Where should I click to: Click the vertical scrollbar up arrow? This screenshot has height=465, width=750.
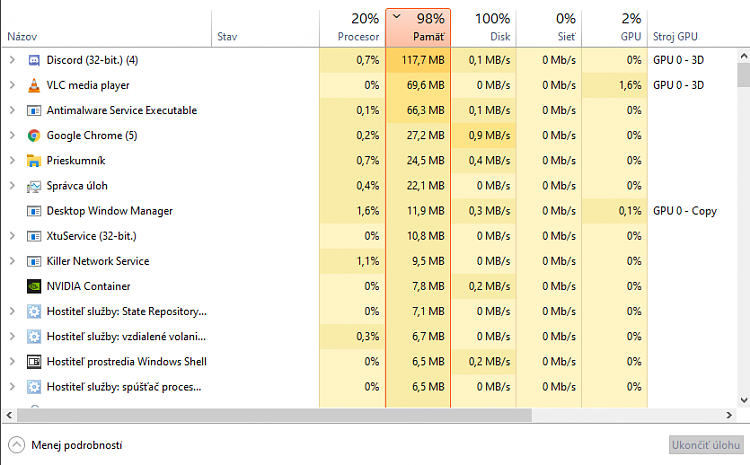(x=743, y=56)
